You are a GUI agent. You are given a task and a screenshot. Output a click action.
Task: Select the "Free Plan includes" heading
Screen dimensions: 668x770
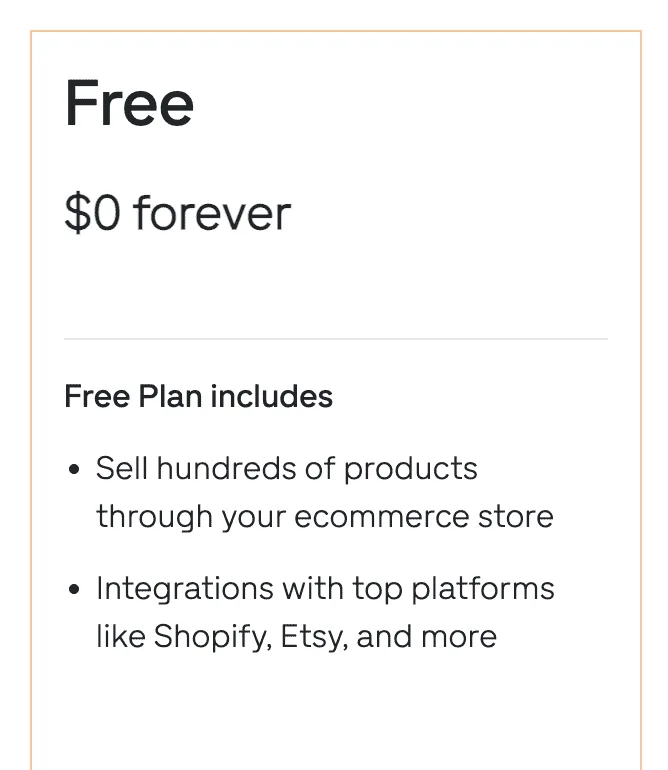198,396
